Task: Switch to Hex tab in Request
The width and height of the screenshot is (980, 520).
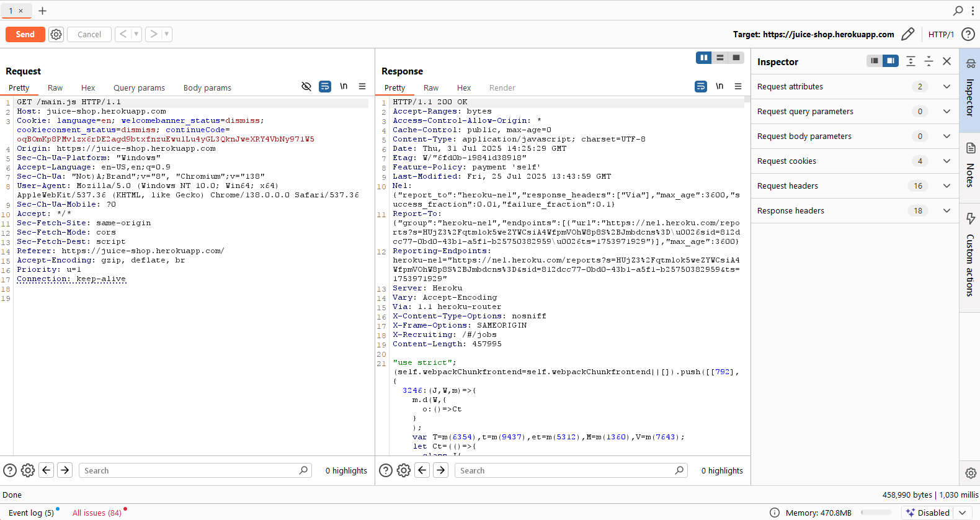Action: [88, 88]
